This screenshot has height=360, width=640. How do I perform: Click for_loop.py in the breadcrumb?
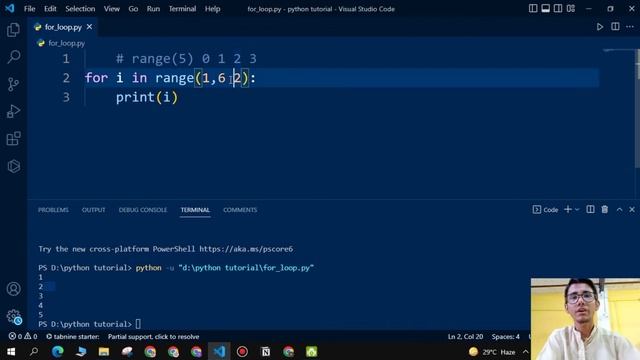click(x=66, y=43)
